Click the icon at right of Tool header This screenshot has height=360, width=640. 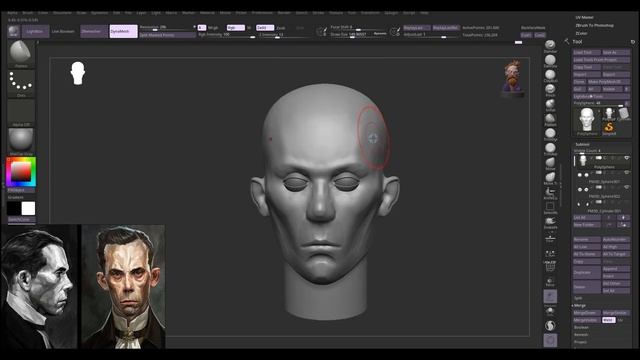click(632, 42)
